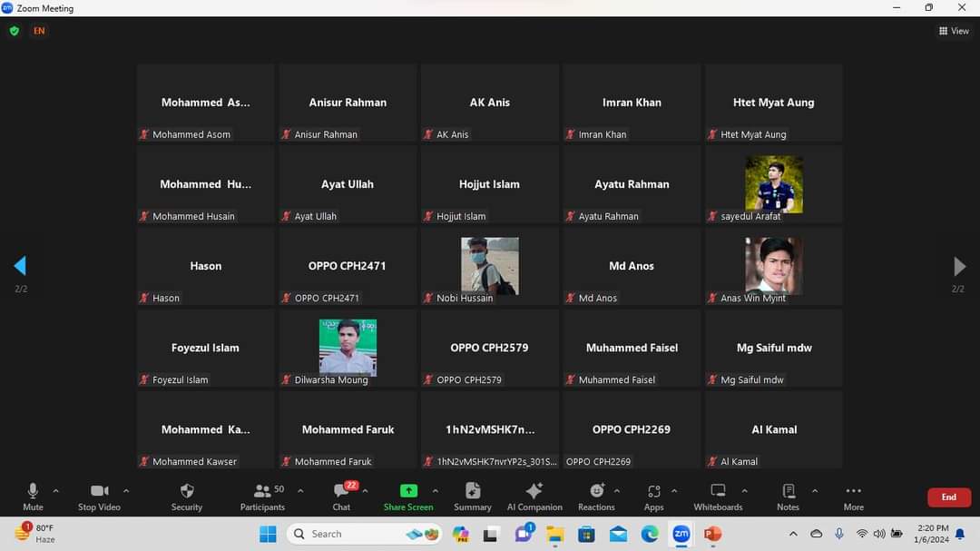Go to previous page with left blue arrow
The image size is (980, 551).
[x=20, y=266]
